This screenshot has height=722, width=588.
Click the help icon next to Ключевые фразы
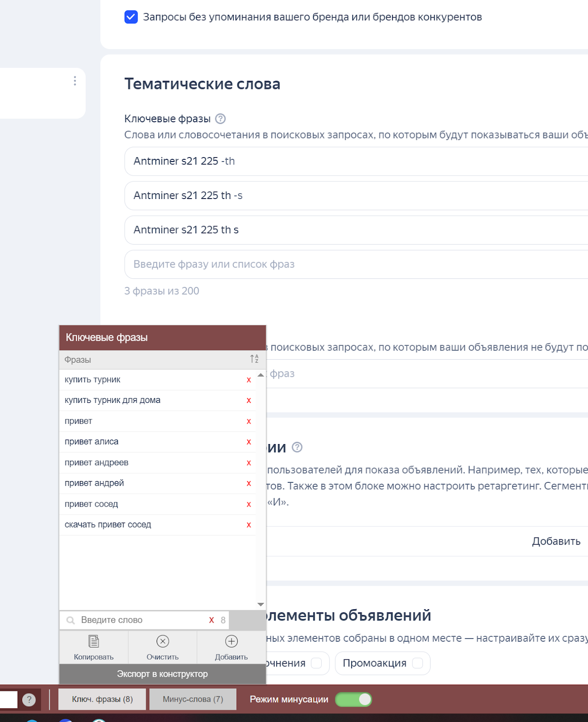pyautogui.click(x=220, y=119)
